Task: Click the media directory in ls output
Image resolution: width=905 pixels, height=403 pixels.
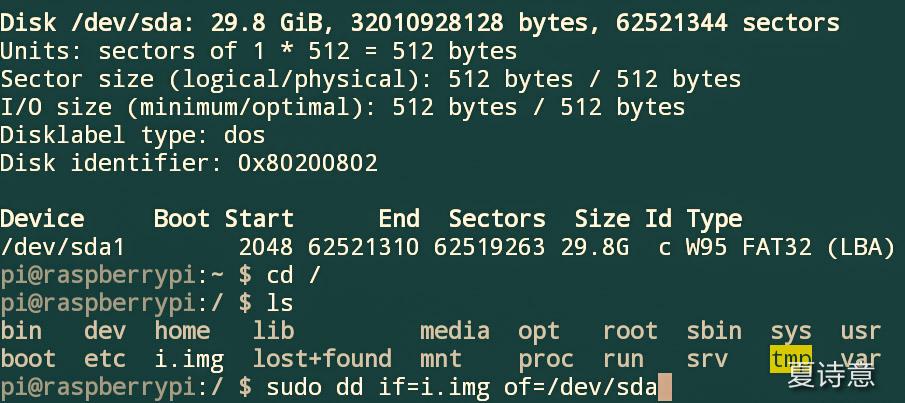Action: click(x=455, y=331)
